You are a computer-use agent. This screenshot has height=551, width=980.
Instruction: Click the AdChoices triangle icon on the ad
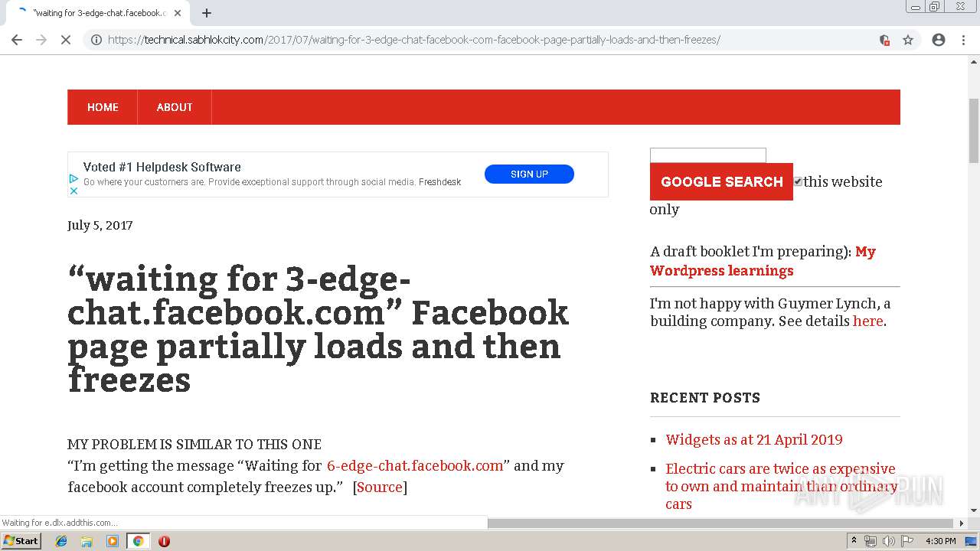(x=73, y=178)
